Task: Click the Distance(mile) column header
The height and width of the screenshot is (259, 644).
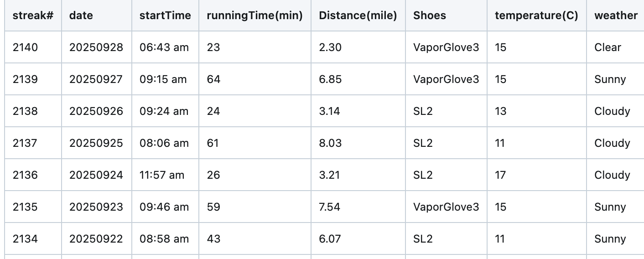Action: pyautogui.click(x=358, y=16)
